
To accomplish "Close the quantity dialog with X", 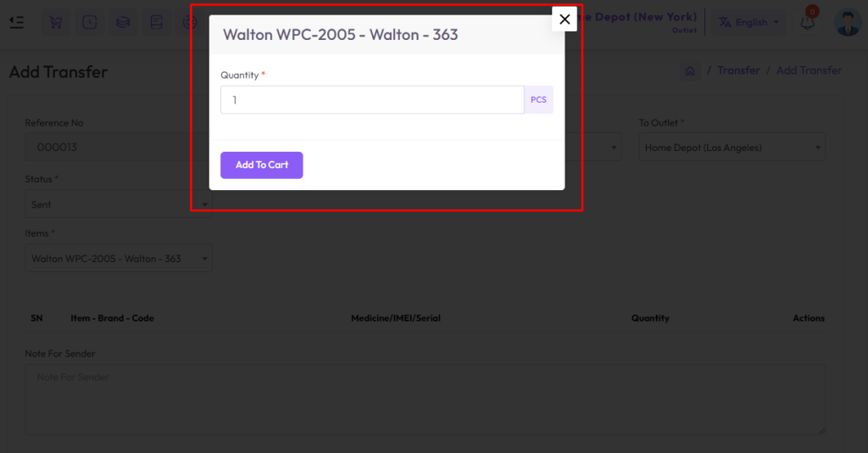I will coord(564,20).
